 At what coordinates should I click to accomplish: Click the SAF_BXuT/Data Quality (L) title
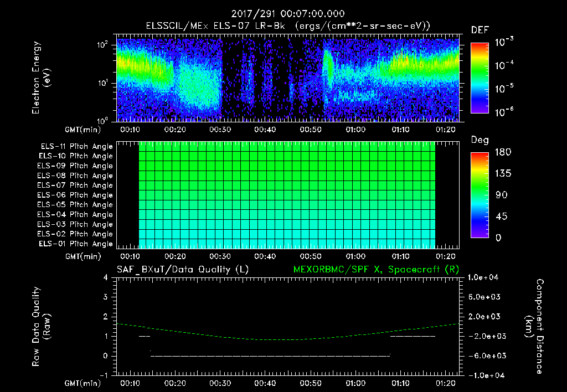[183, 270]
